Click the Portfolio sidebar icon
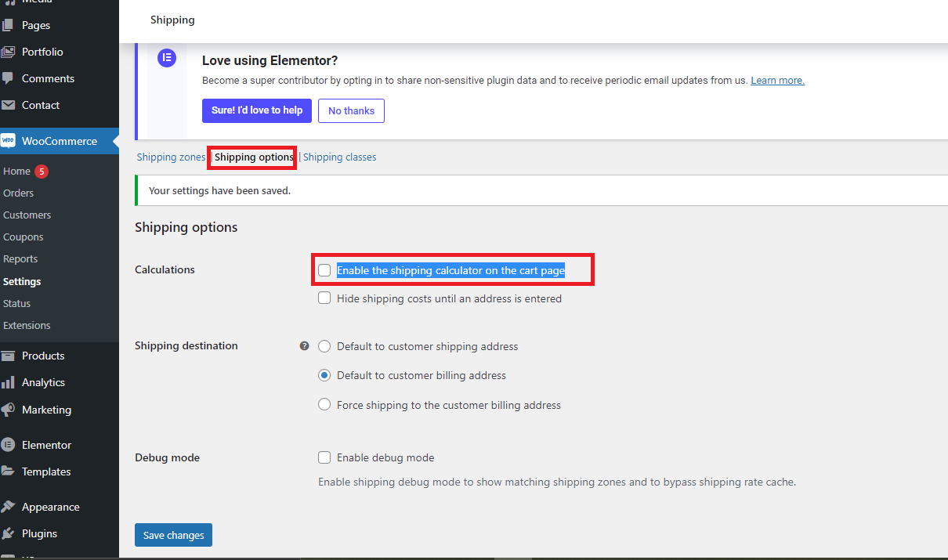Viewport: 948px width, 560px height. (x=8, y=52)
